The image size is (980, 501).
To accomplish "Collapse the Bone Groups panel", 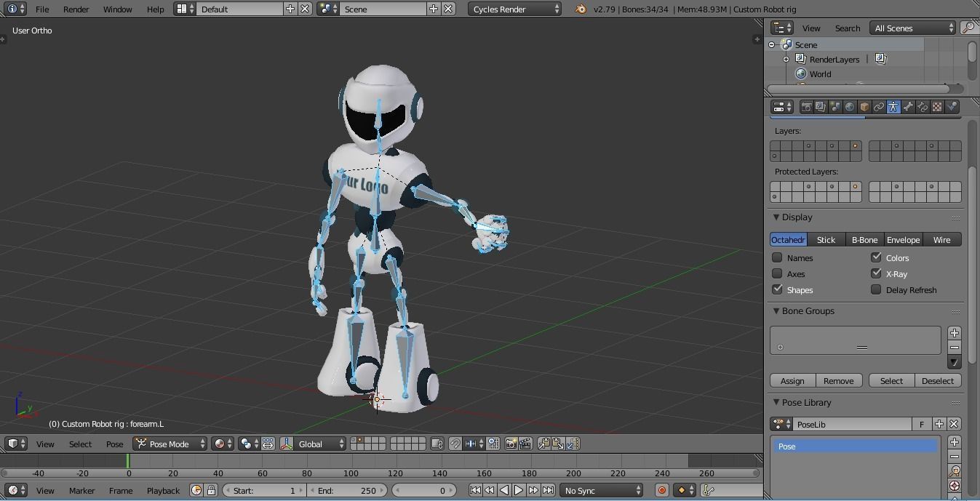I will pyautogui.click(x=776, y=310).
